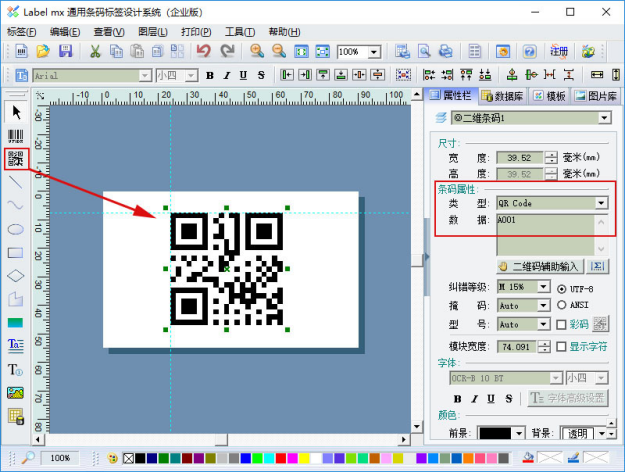625x472 pixels.
Task: Open the Arial font name dropdown
Action: pyautogui.click(x=145, y=75)
